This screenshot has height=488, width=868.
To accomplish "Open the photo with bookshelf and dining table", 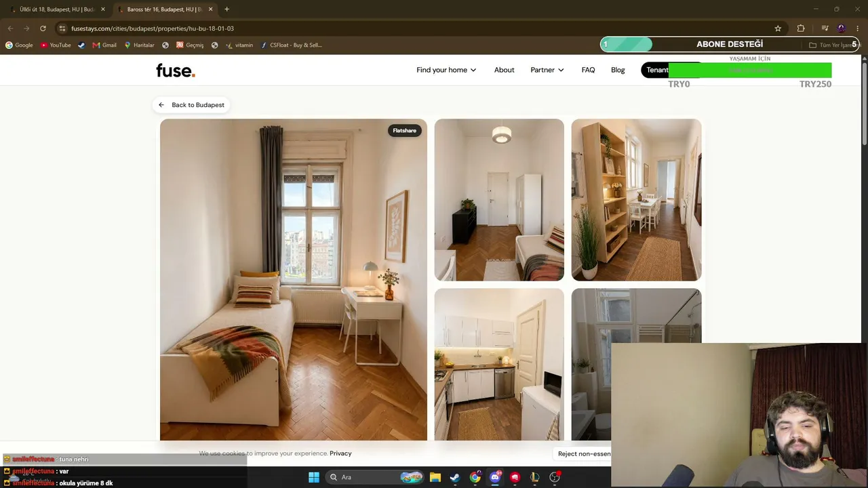I will tap(636, 200).
